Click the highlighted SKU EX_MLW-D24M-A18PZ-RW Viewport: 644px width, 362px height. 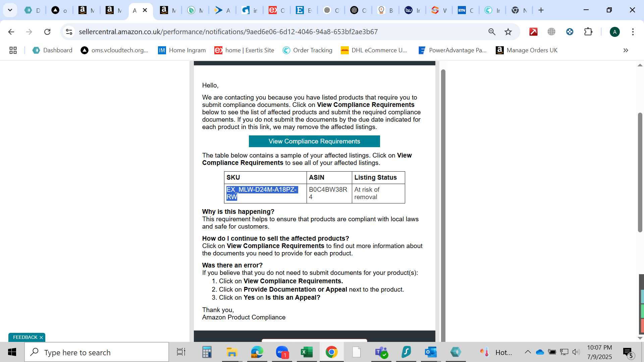tap(262, 193)
